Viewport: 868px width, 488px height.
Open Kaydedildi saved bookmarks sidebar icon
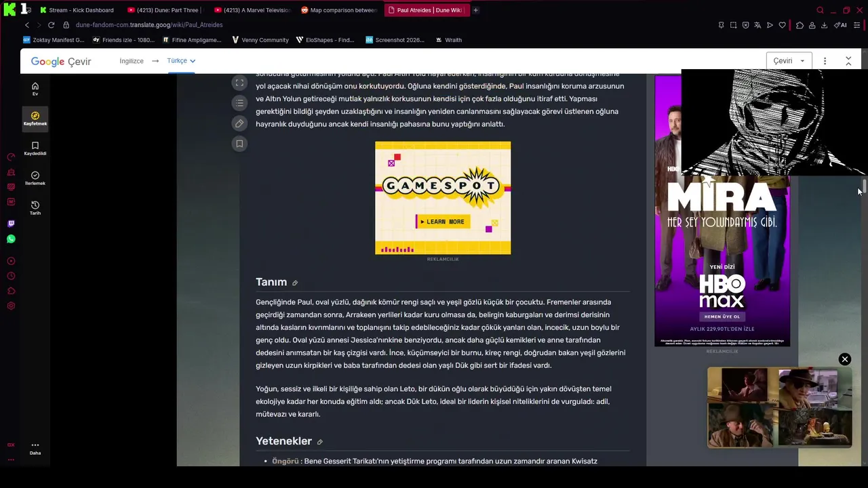[35, 148]
